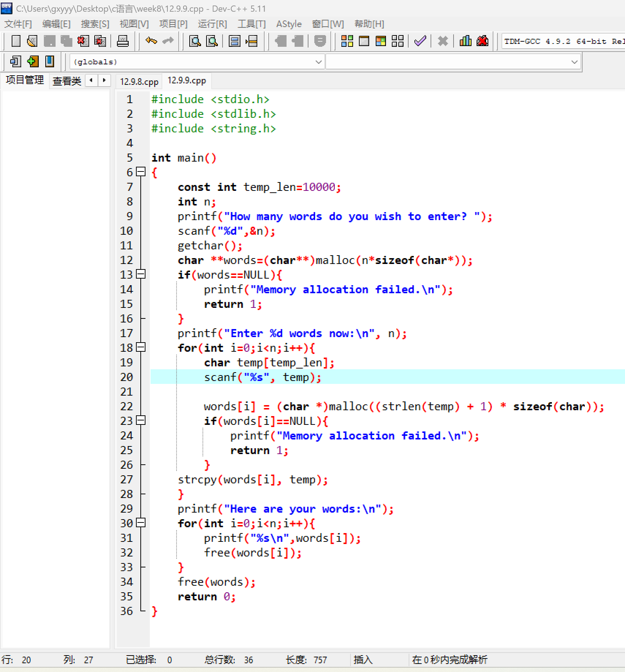Open the 编辑[E] menu
The image size is (625, 672).
pyautogui.click(x=56, y=24)
